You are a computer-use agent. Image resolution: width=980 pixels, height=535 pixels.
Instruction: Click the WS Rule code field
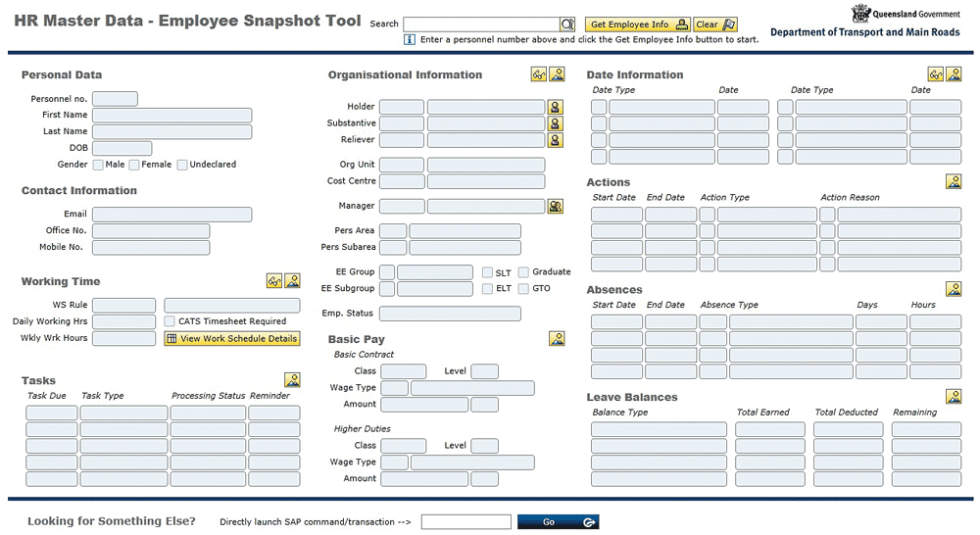pyautogui.click(x=123, y=305)
